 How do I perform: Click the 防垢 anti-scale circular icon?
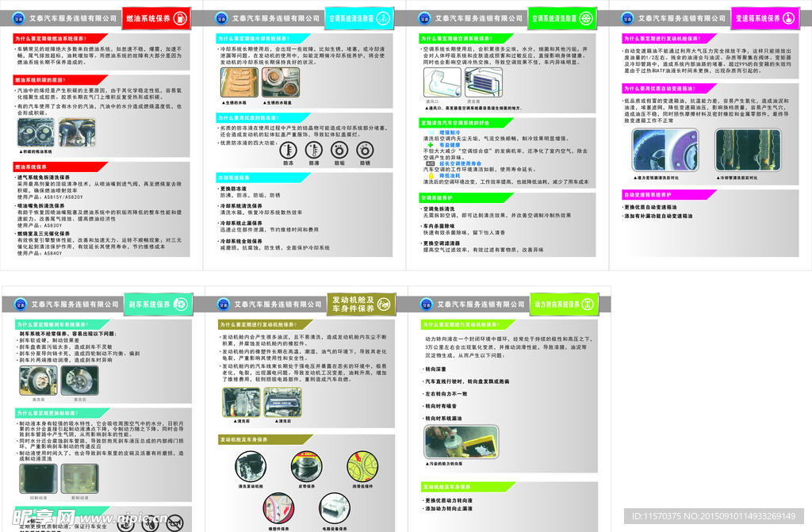pos(340,151)
